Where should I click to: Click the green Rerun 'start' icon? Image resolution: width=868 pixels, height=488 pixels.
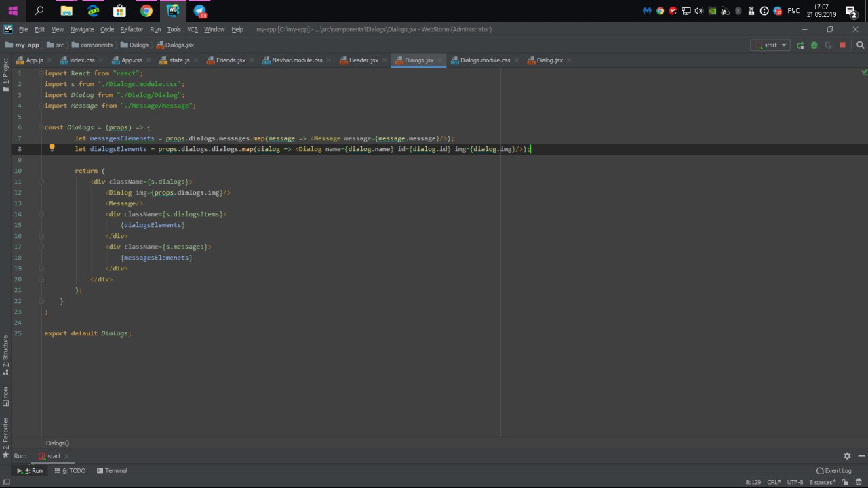click(x=800, y=45)
